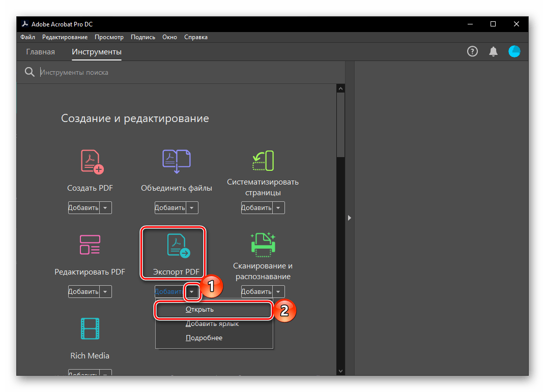Switch to the Инструменты tab

tap(97, 52)
